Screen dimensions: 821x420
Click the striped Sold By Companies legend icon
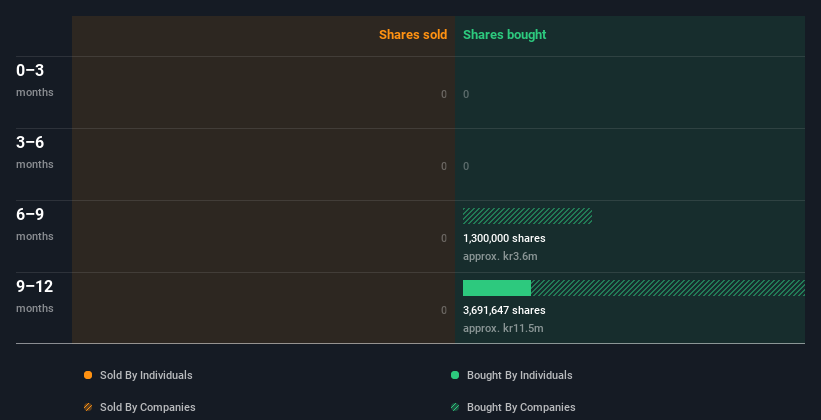pyautogui.click(x=88, y=407)
